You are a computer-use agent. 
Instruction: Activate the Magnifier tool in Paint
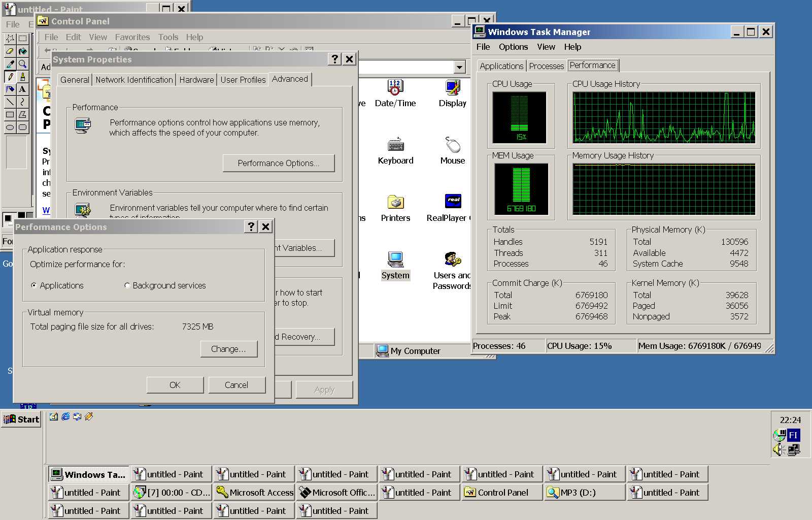(x=23, y=64)
